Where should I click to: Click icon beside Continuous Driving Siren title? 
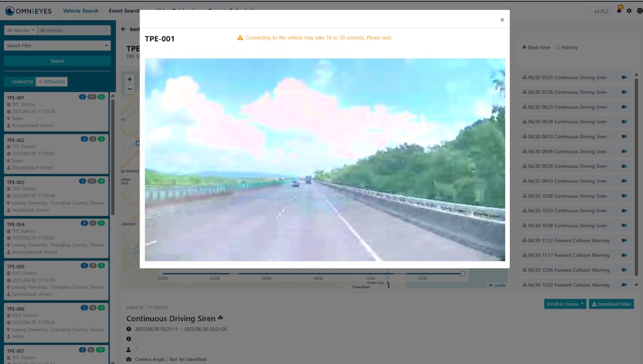(x=220, y=318)
